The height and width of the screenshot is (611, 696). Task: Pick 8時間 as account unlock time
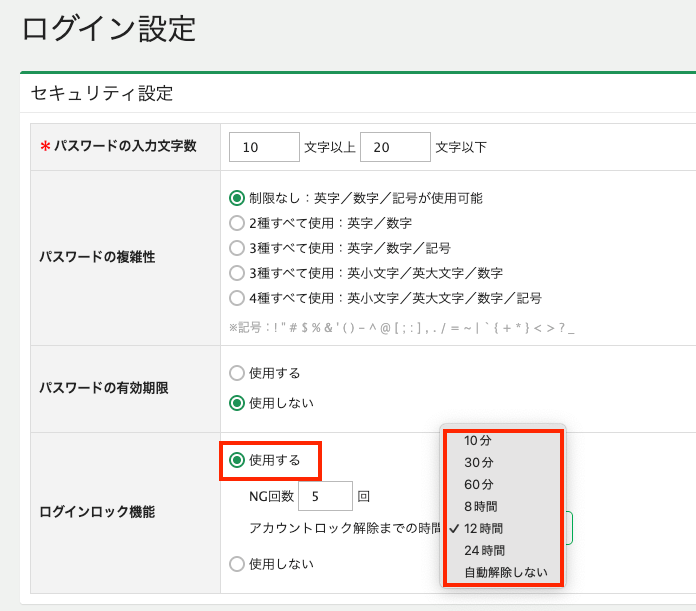coord(480,506)
